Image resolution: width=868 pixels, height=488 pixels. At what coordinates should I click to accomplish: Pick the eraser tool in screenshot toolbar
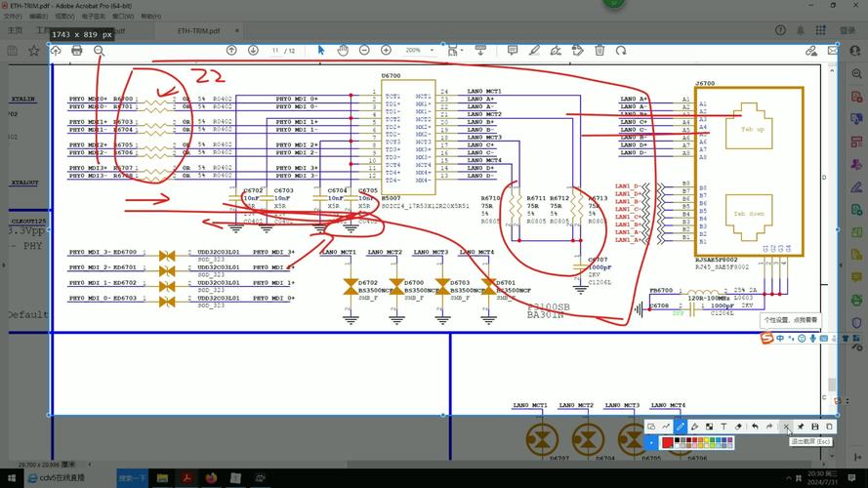[738, 427]
